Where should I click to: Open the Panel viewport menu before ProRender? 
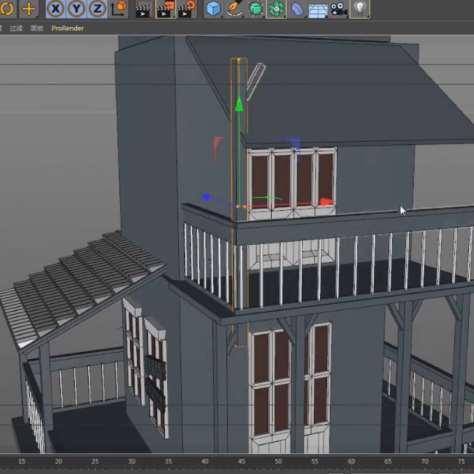pos(37,28)
